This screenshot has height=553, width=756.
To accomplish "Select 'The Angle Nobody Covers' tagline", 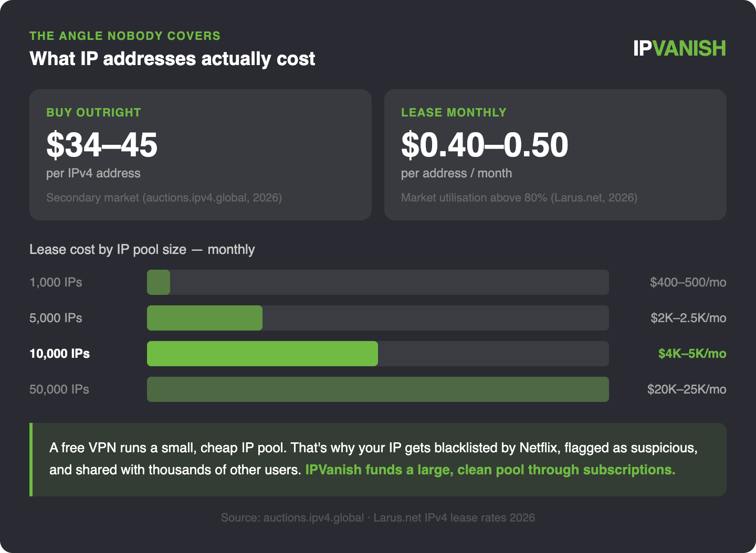I will (x=125, y=36).
